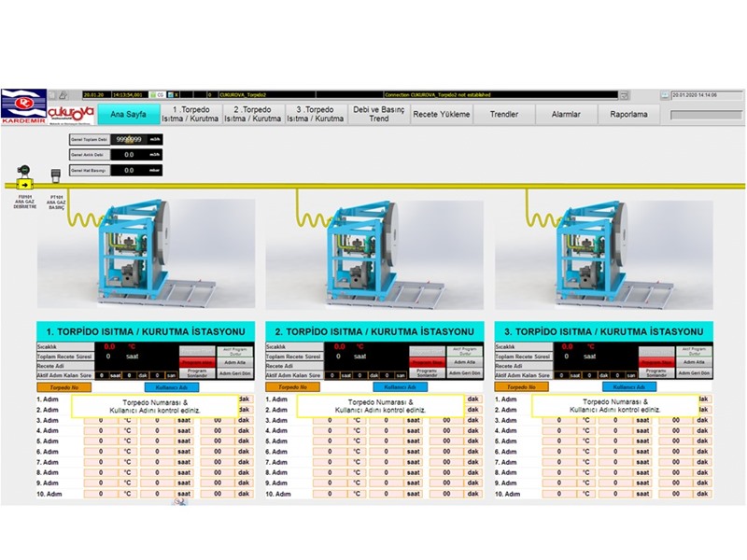Screen dimensions: 747x560
Task: Click Program Sonlandır in station 2
Action: coord(427,373)
